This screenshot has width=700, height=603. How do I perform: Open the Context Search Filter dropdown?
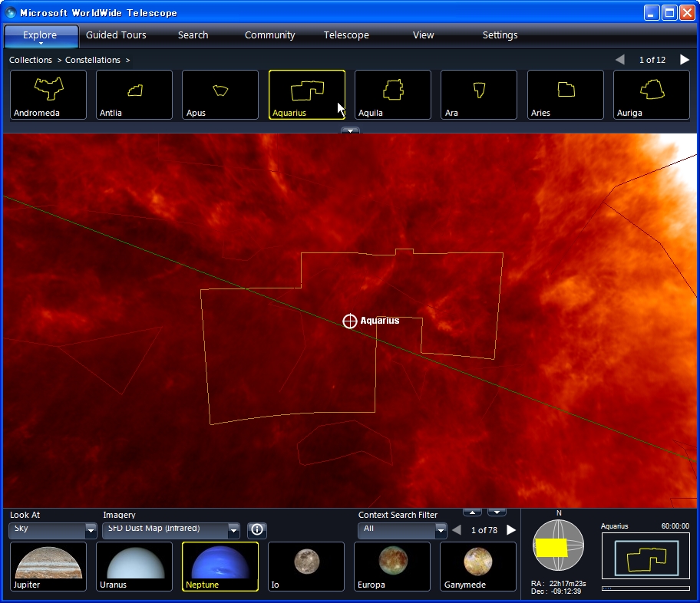point(402,530)
